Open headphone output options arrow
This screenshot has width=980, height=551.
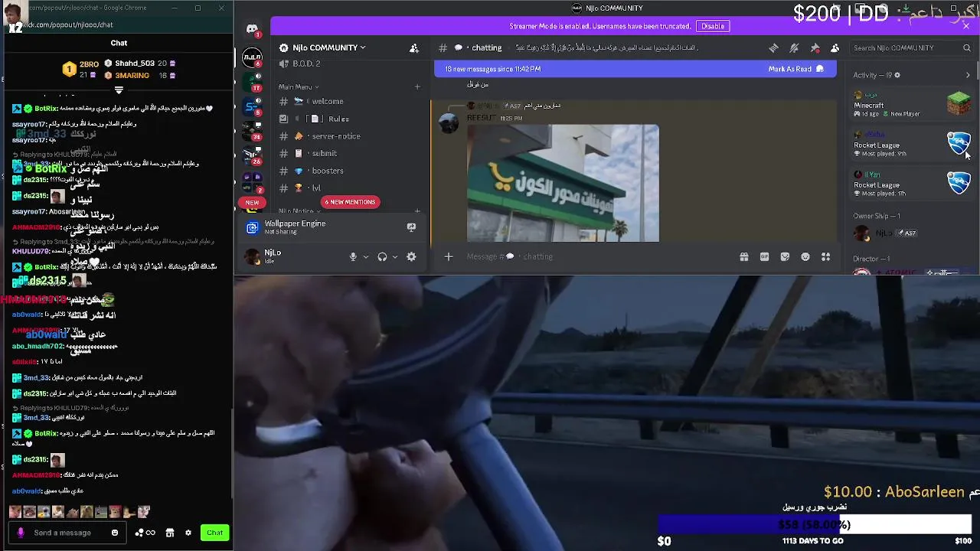click(x=395, y=257)
